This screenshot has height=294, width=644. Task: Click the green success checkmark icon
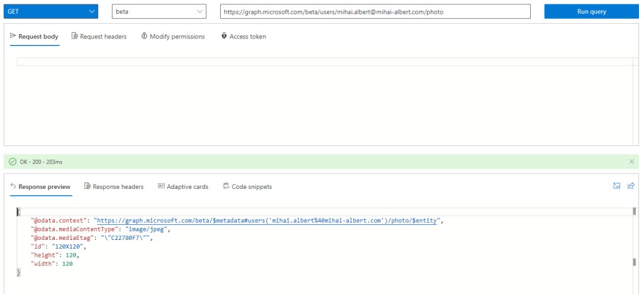pyautogui.click(x=13, y=162)
